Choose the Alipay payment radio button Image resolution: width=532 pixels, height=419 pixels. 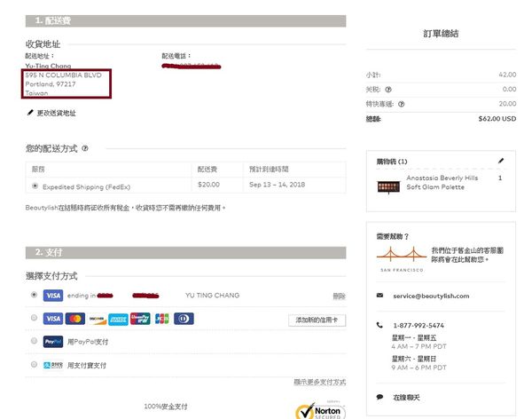[x=34, y=364]
